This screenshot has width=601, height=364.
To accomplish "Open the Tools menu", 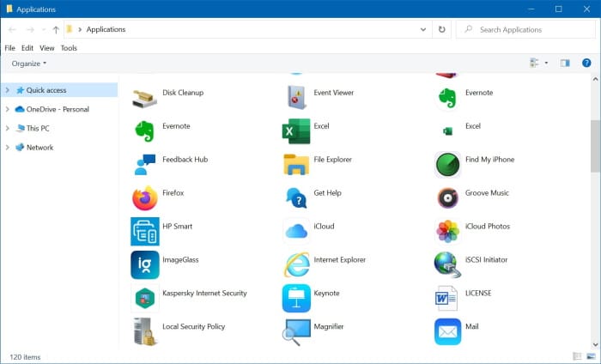I will pyautogui.click(x=69, y=48).
